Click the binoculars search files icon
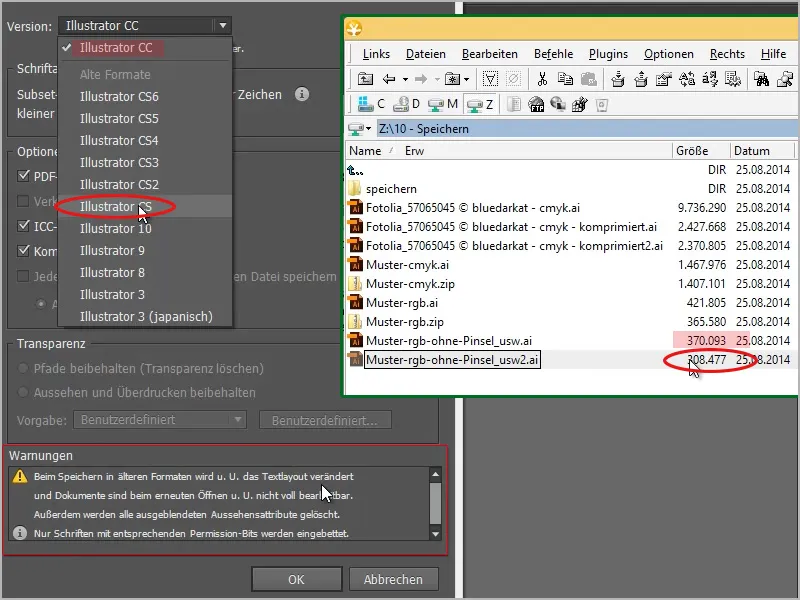Screen dimensions: 800x600 tap(761, 79)
